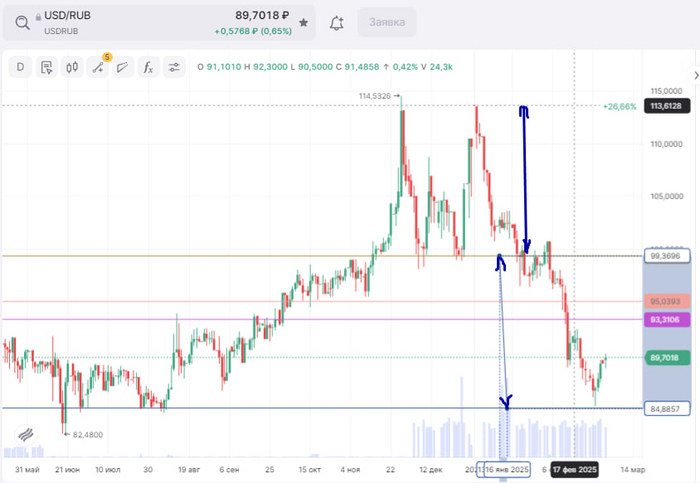This screenshot has width=700, height=483.
Task: Expand the right side panel chevron
Action: pyautogui.click(x=695, y=75)
